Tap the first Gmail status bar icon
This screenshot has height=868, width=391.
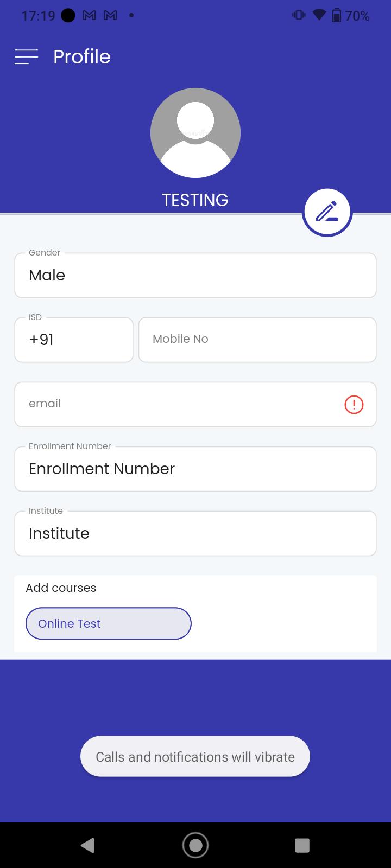pos(89,16)
